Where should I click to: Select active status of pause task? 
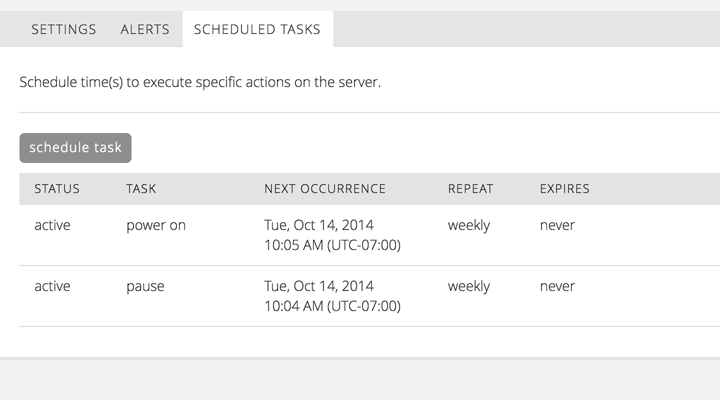(x=52, y=286)
